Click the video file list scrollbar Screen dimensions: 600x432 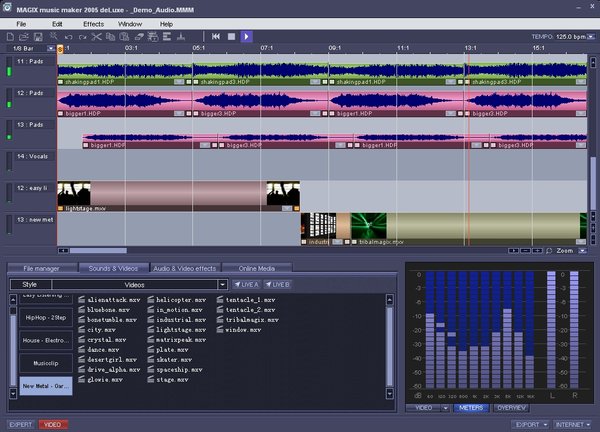pos(390,346)
